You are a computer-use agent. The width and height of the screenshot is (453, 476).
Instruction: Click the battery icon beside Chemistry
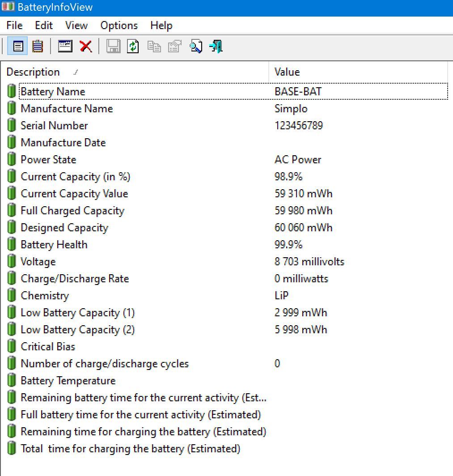pos(12,295)
